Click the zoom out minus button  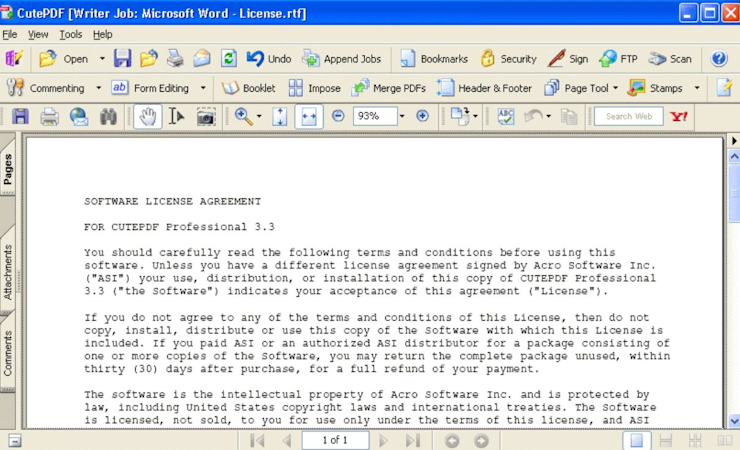(x=338, y=116)
